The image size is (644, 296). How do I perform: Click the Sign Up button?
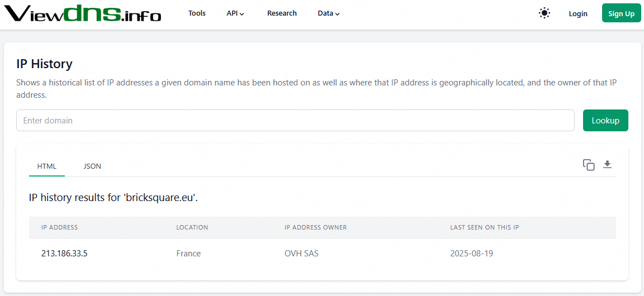(621, 13)
